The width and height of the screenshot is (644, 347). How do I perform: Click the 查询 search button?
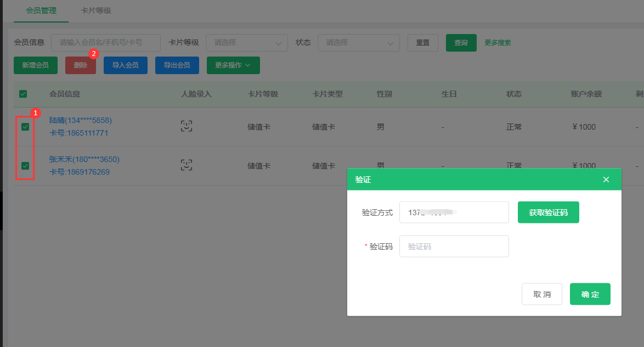pos(461,42)
